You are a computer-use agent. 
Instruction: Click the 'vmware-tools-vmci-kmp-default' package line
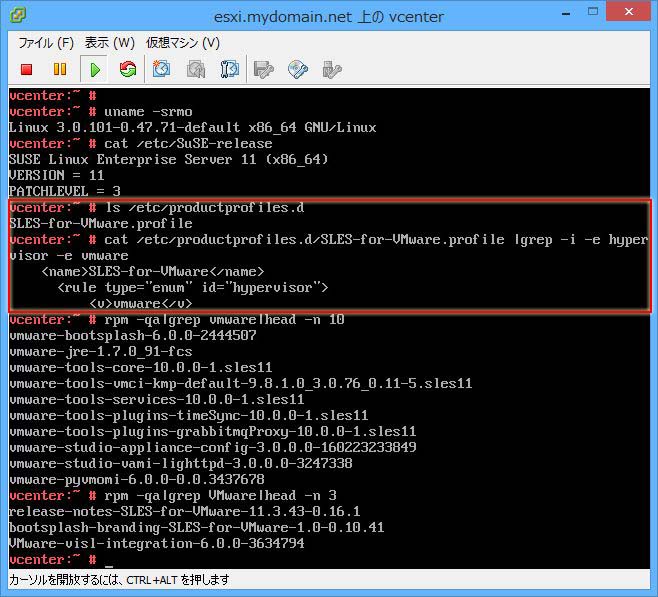[x=240, y=383]
